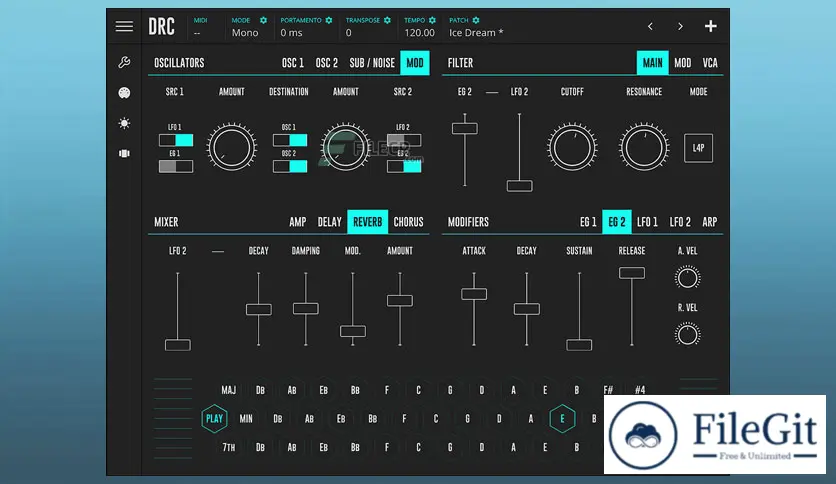The height and width of the screenshot is (484, 836).
Task: Click highlighted E chord in MIN row
Action: pyautogui.click(x=562, y=418)
